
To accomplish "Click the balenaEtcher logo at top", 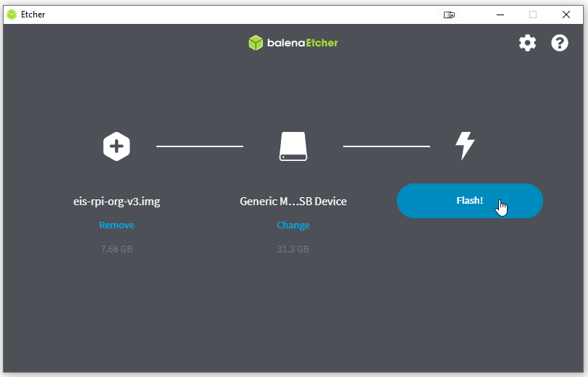I will pyautogui.click(x=293, y=43).
